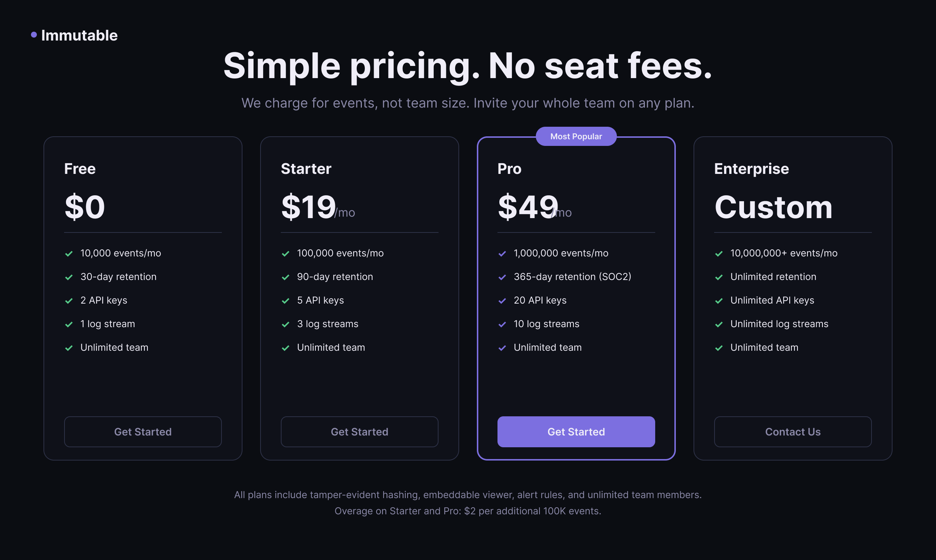The height and width of the screenshot is (560, 936).
Task: Click the checkmark next to 10,000 events/mo
Action: 69,253
